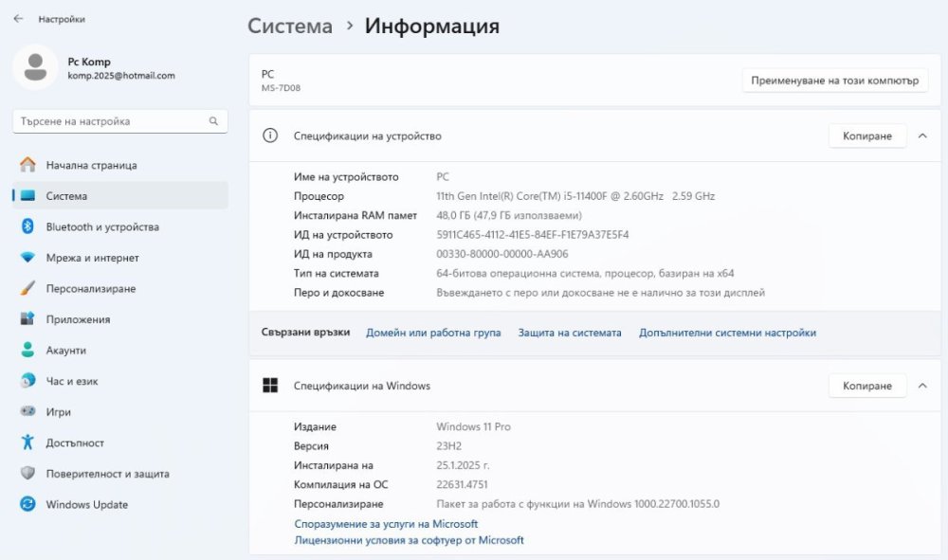The height and width of the screenshot is (560, 948).
Task: Click the Търсене на настройка field
Action: (109, 121)
